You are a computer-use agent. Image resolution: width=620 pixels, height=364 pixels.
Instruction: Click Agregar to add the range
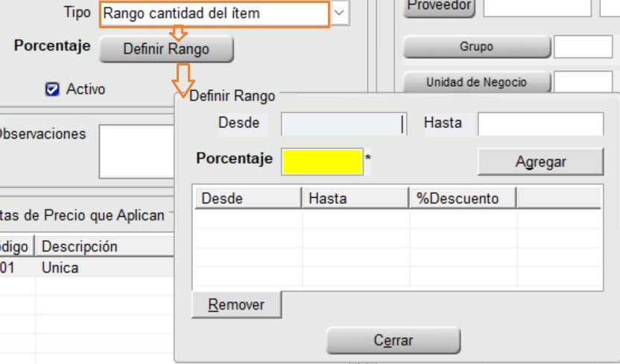coord(540,162)
